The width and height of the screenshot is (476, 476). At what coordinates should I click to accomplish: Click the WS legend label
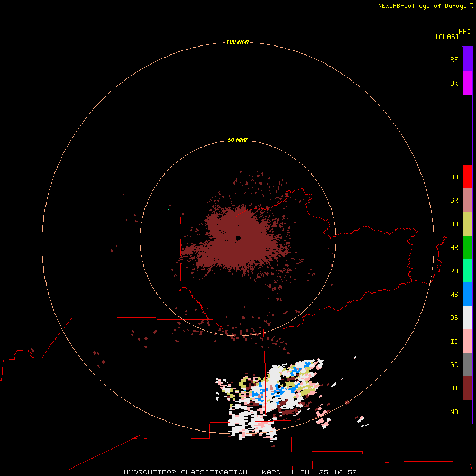point(454,294)
